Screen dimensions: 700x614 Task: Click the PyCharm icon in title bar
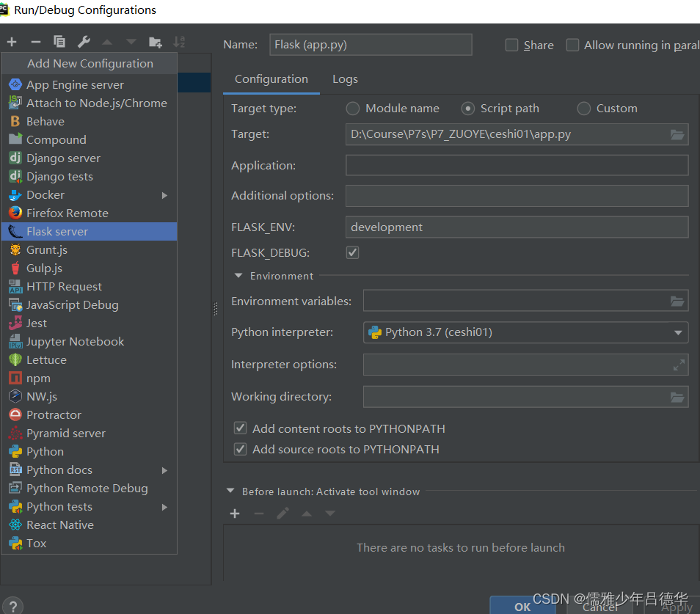point(4,9)
